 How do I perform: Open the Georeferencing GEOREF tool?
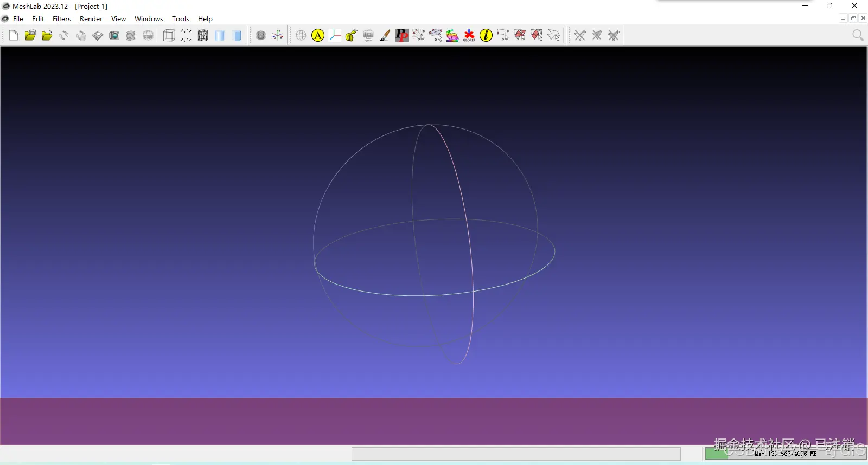(469, 35)
